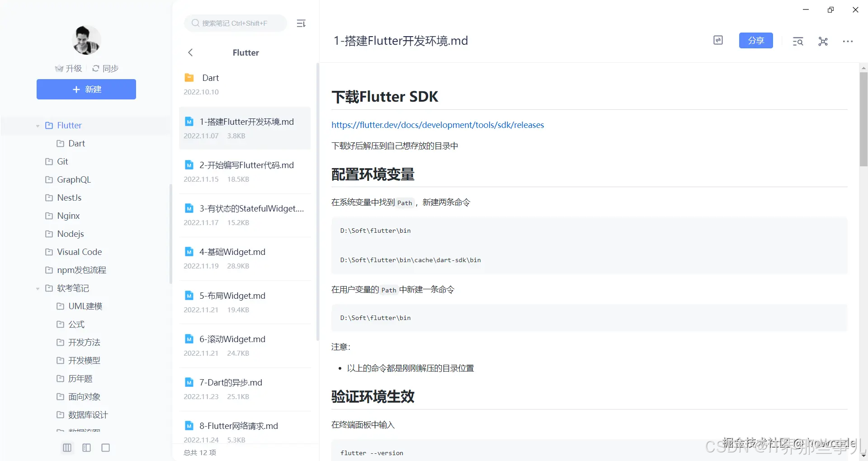Open the Visual Code folder
868x461 pixels.
pyautogui.click(x=79, y=252)
